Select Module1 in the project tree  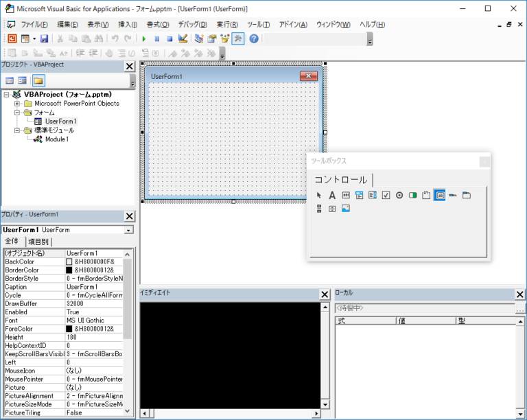tap(57, 139)
